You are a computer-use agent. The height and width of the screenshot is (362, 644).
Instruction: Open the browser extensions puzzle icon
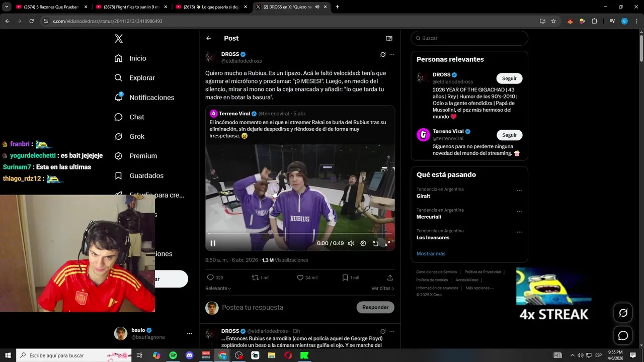[595, 21]
